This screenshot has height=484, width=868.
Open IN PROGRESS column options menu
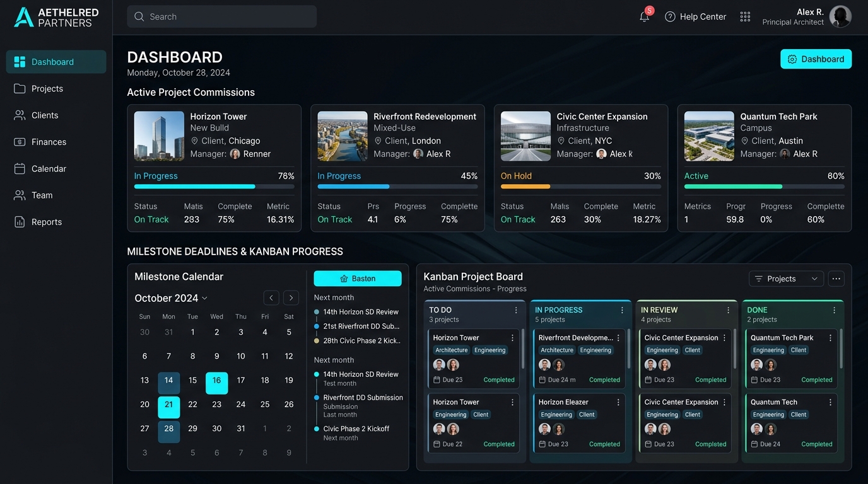(622, 310)
